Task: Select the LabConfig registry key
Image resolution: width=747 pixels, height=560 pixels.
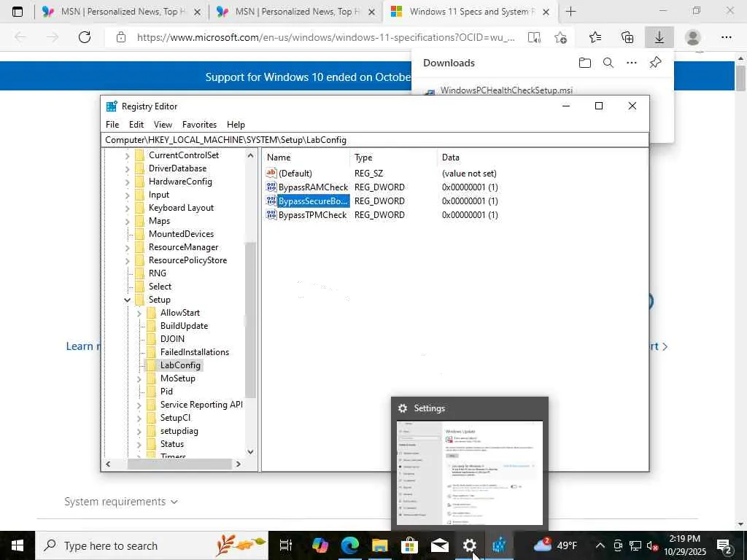Action: (x=180, y=365)
